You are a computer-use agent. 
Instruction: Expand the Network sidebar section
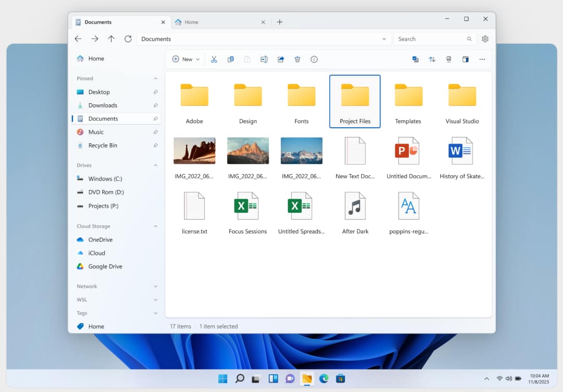[x=155, y=287]
